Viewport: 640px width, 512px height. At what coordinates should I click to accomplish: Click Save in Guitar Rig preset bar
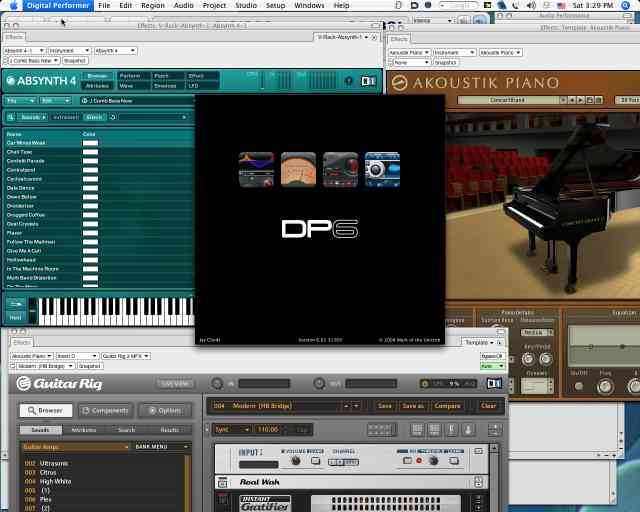tap(384, 406)
